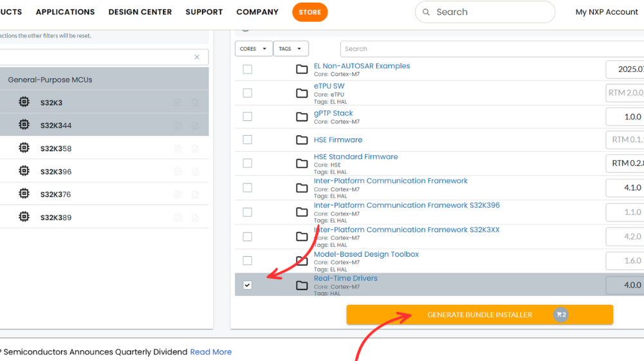Check the EL Non-AUTOSAR Examples checkbox
The height and width of the screenshot is (361, 644).
pos(247,69)
